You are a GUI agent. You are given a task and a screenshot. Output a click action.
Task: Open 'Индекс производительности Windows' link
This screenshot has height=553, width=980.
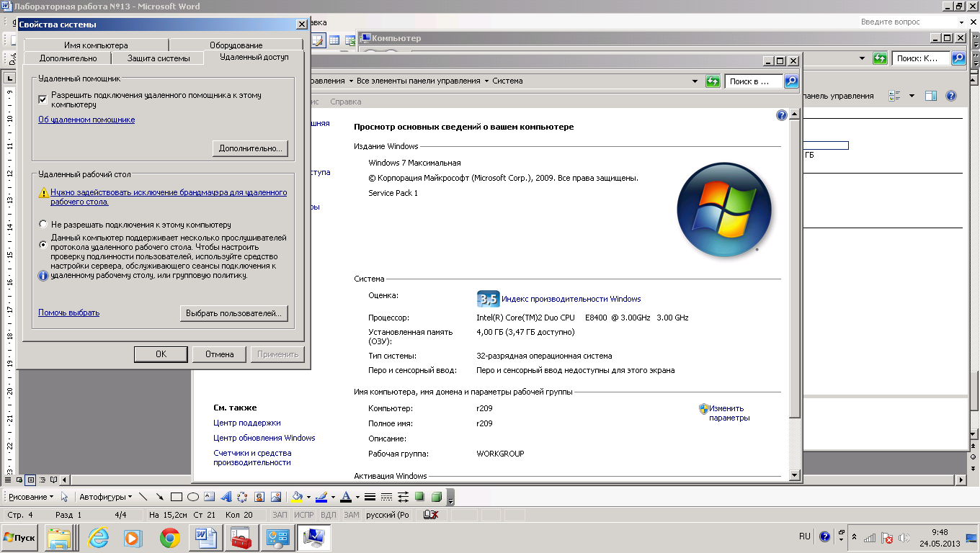tap(571, 299)
